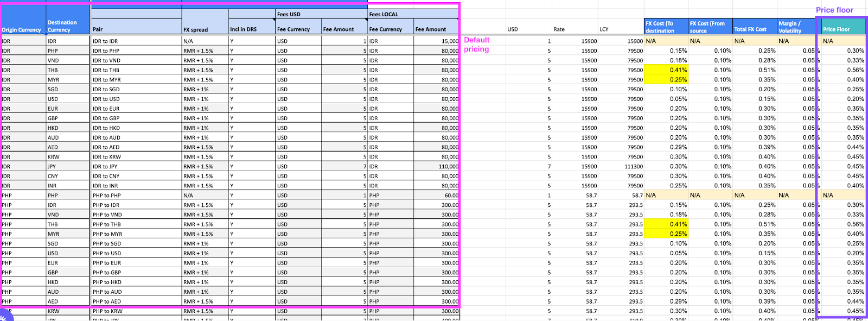Click the IDR to USD pair cell
Screen dimensions: 868x321
[x=136, y=99]
